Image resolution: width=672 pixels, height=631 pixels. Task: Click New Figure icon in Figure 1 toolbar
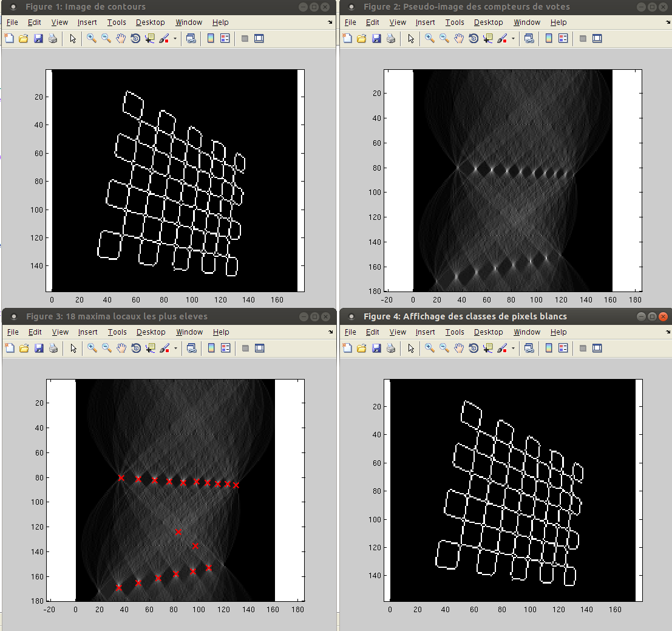point(9,38)
